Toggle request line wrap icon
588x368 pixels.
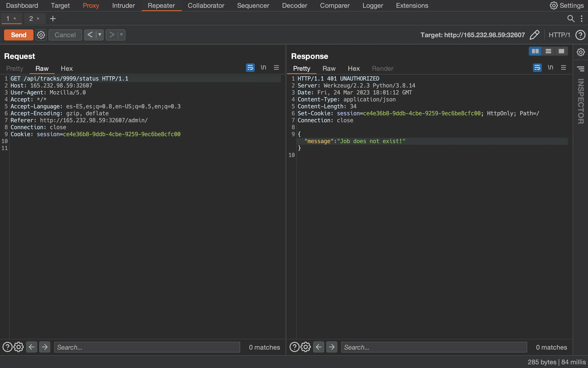(x=250, y=67)
